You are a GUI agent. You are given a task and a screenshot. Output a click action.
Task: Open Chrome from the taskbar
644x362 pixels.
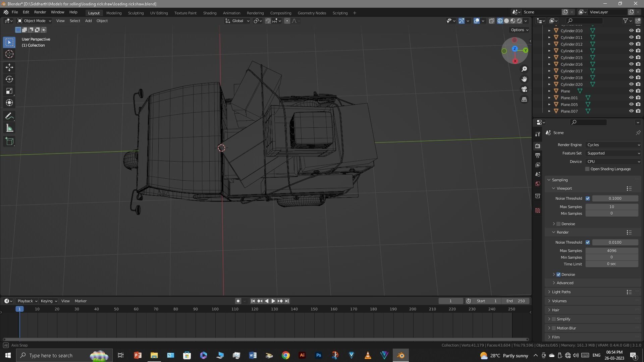[285, 355]
